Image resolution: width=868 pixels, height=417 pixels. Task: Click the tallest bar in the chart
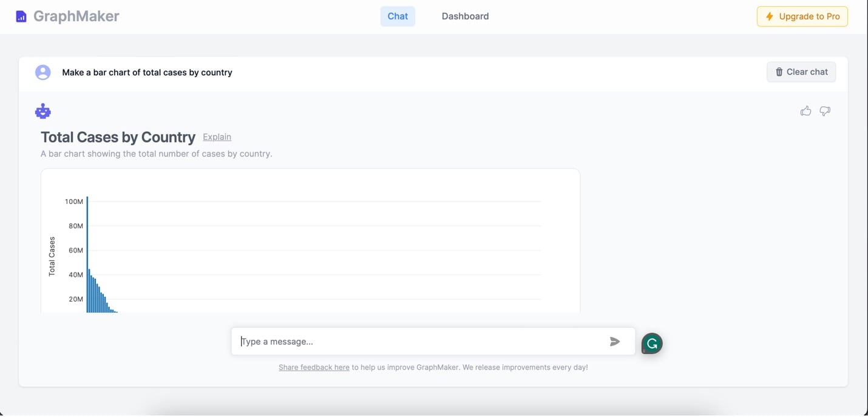point(87,254)
